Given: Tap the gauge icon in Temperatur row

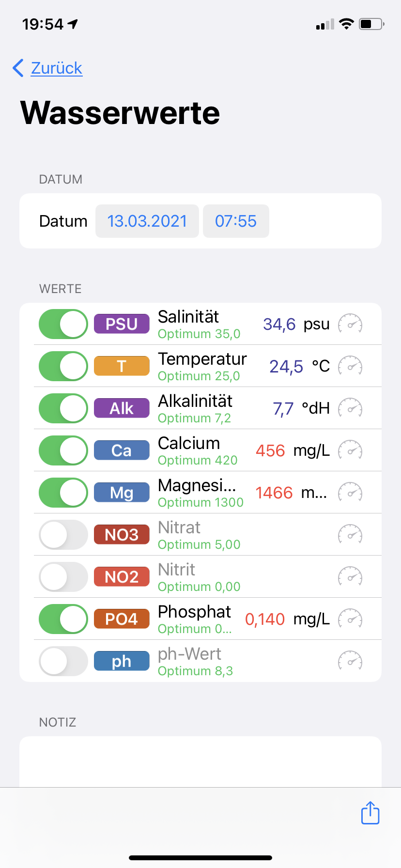Looking at the screenshot, I should pyautogui.click(x=350, y=366).
